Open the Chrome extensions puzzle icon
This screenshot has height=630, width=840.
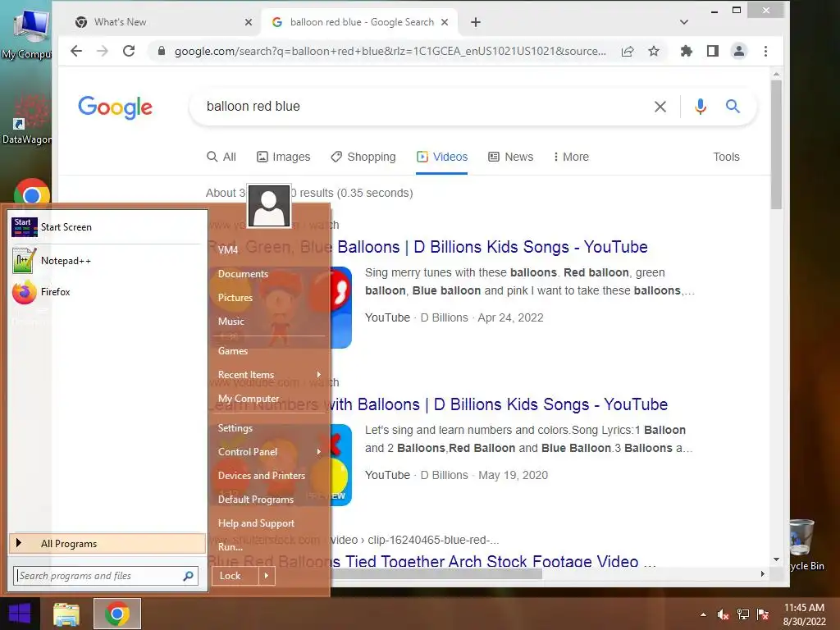pyautogui.click(x=687, y=52)
